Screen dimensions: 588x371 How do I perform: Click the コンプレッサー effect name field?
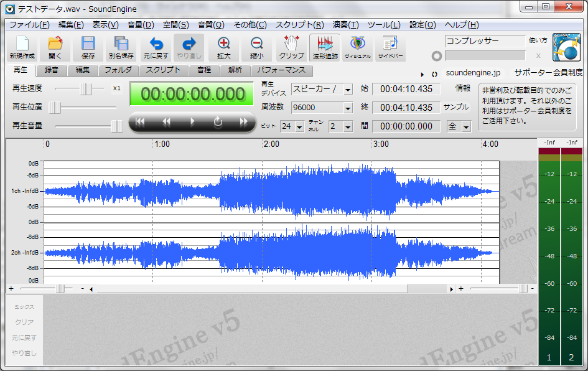485,41
